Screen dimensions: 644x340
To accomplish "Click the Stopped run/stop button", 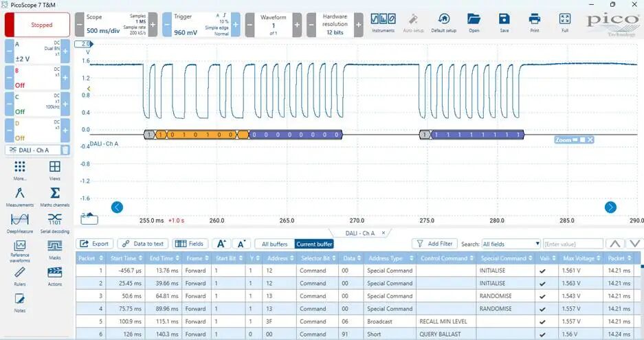I will point(37,25).
